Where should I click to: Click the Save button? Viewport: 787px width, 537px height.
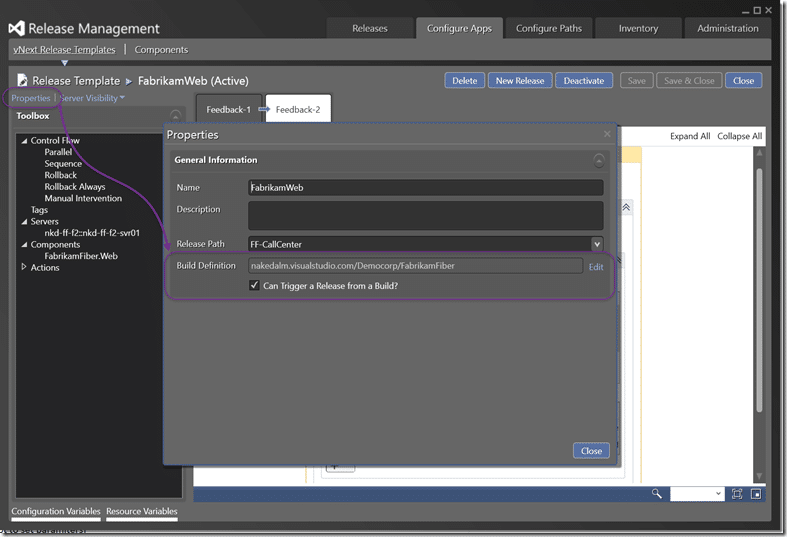636,80
